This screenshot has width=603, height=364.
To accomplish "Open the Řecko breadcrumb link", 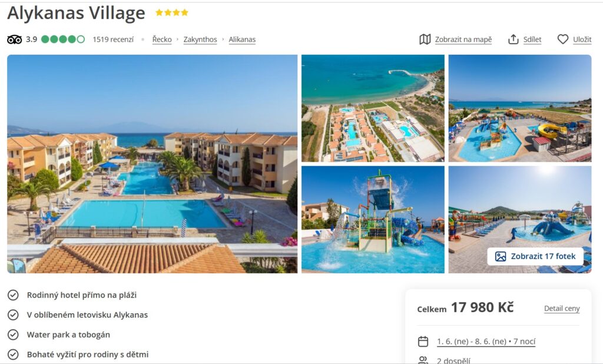I will coord(162,39).
